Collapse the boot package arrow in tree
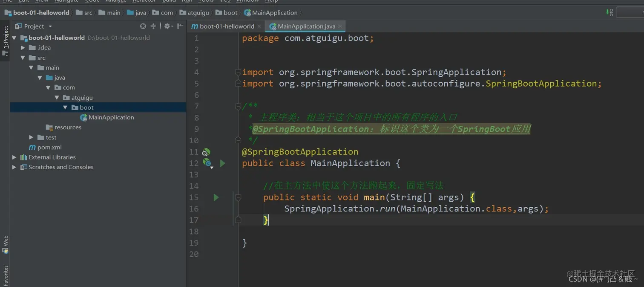This screenshot has width=644, height=287. click(65, 107)
